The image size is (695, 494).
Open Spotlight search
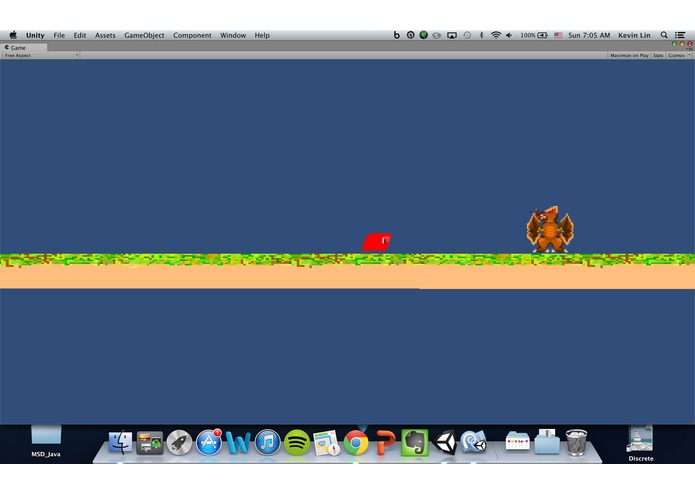pyautogui.click(x=664, y=35)
